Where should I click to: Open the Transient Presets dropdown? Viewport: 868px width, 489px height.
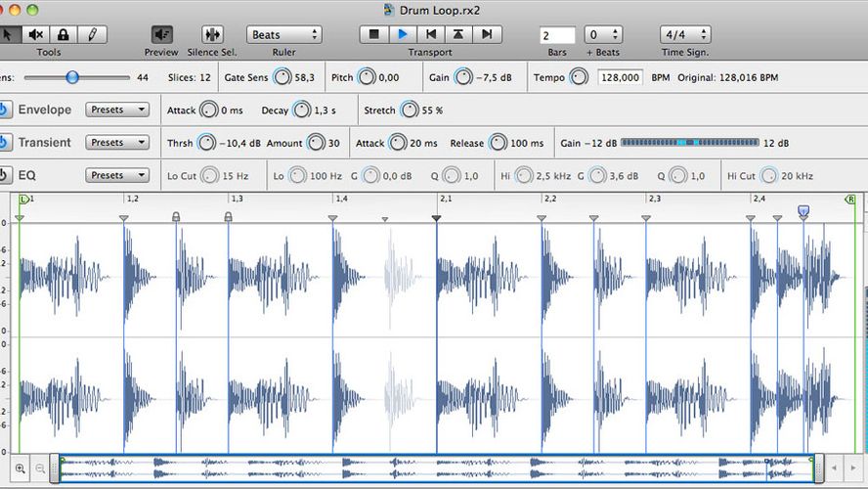coord(117,143)
